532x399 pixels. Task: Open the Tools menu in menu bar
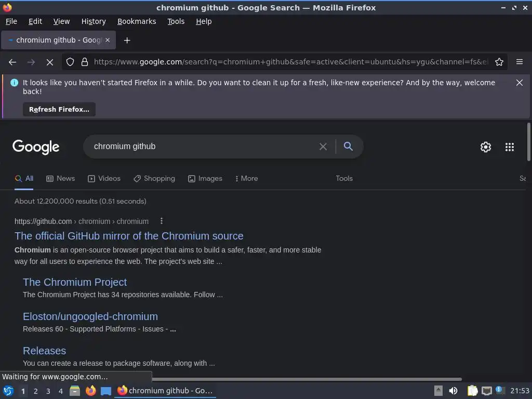[x=176, y=21]
